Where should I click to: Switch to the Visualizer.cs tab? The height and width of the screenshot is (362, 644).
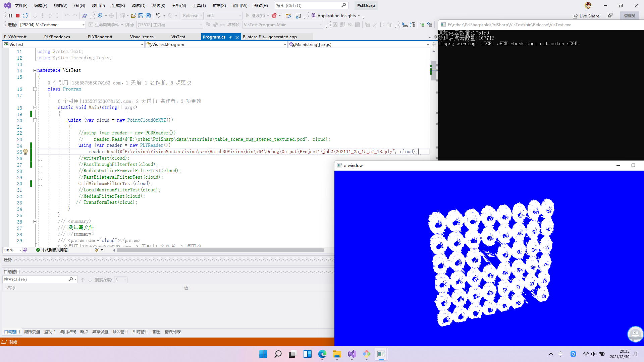click(141, 37)
